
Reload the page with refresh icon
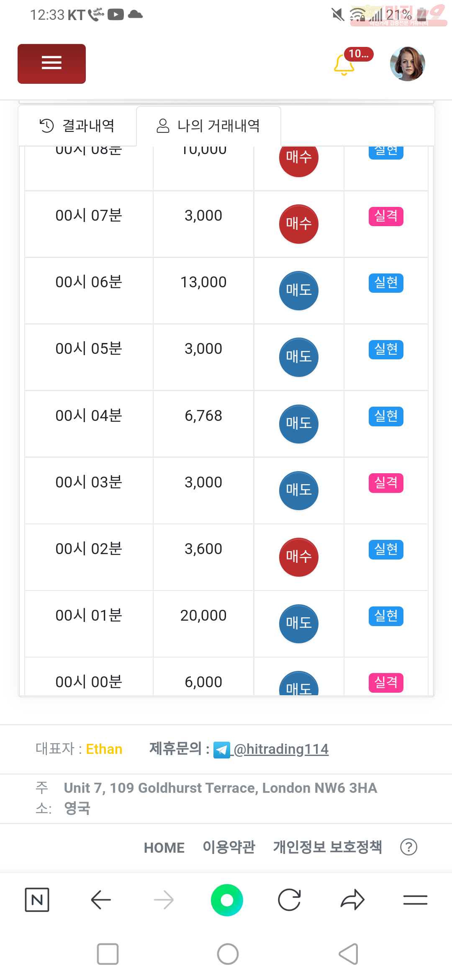coord(290,900)
